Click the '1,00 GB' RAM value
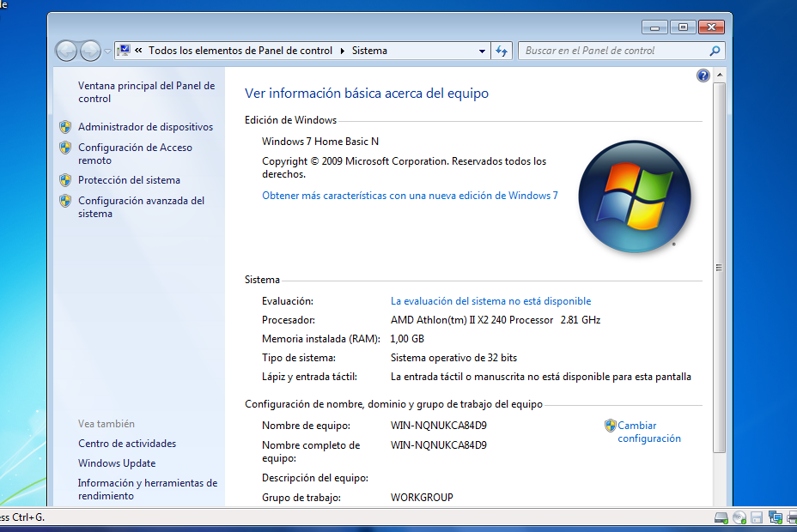The height and width of the screenshot is (532, 797). pyautogui.click(x=407, y=339)
